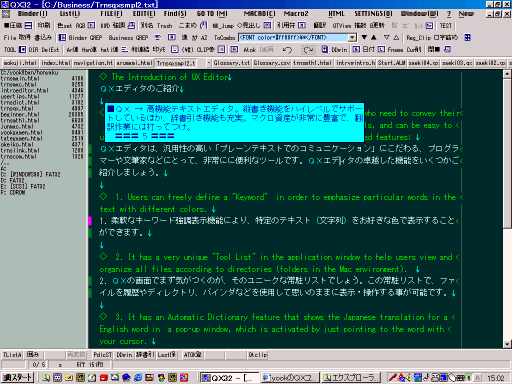Open the Binder(I) menu
512x384 pixels.
32,14
